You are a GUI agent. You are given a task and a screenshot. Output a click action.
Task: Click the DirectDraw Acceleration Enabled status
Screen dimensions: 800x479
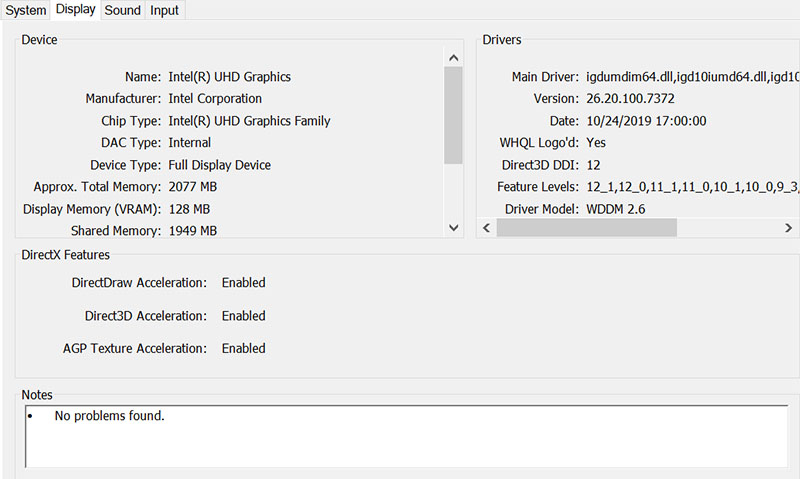pyautogui.click(x=243, y=283)
